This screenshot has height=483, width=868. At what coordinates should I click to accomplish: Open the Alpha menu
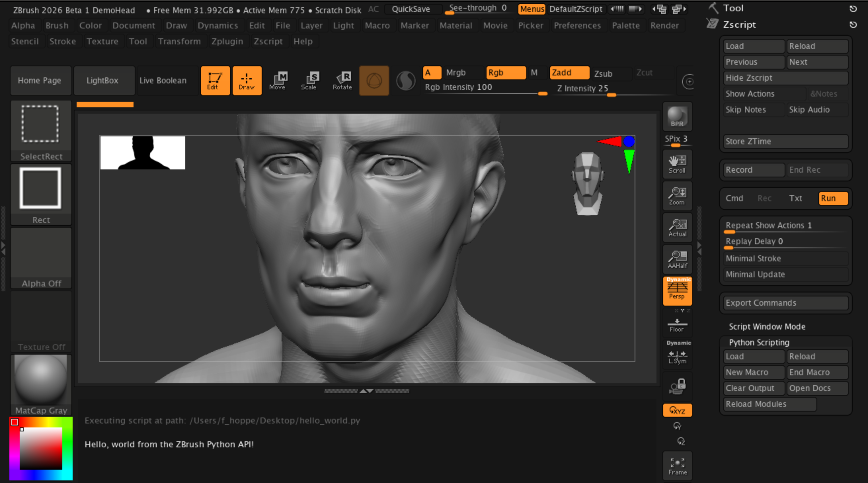click(23, 25)
